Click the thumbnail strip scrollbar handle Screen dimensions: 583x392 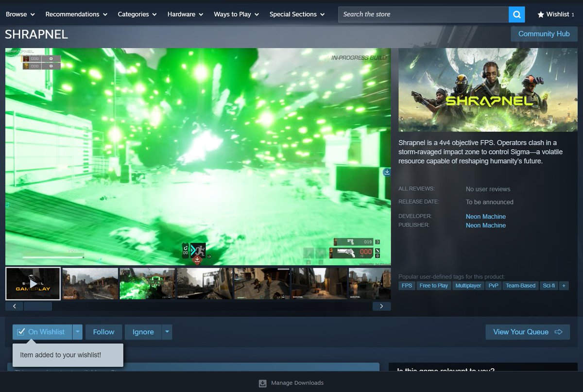[x=38, y=306]
